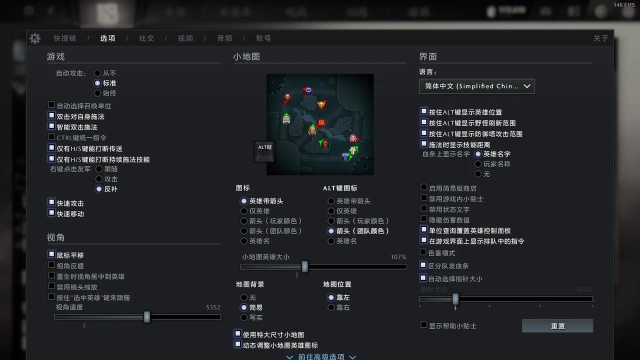Enable 视角反握 checkbox
640x360 pixels.
click(51, 265)
